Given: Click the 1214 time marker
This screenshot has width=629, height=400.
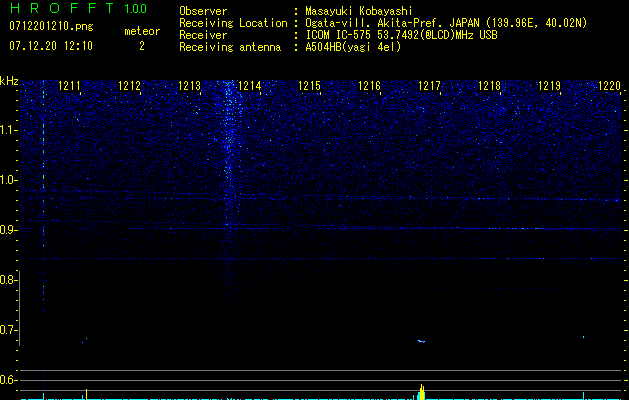Looking at the screenshot, I should tap(250, 86).
